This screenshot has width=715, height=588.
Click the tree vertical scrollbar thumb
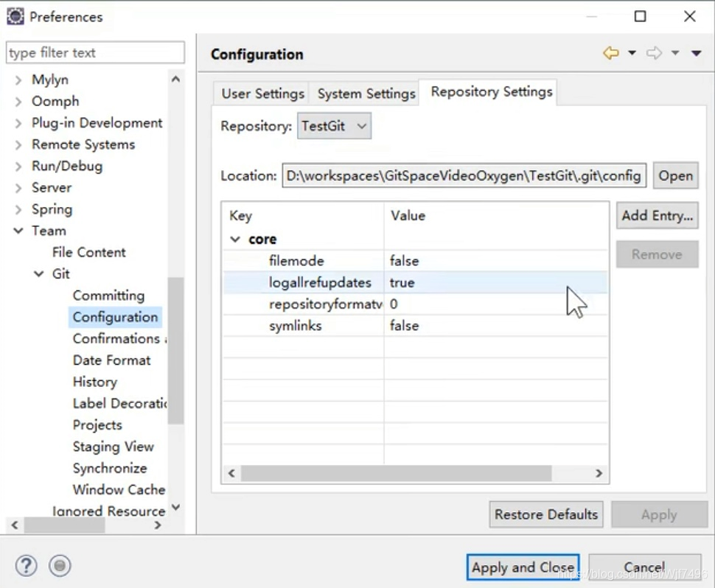coord(175,351)
